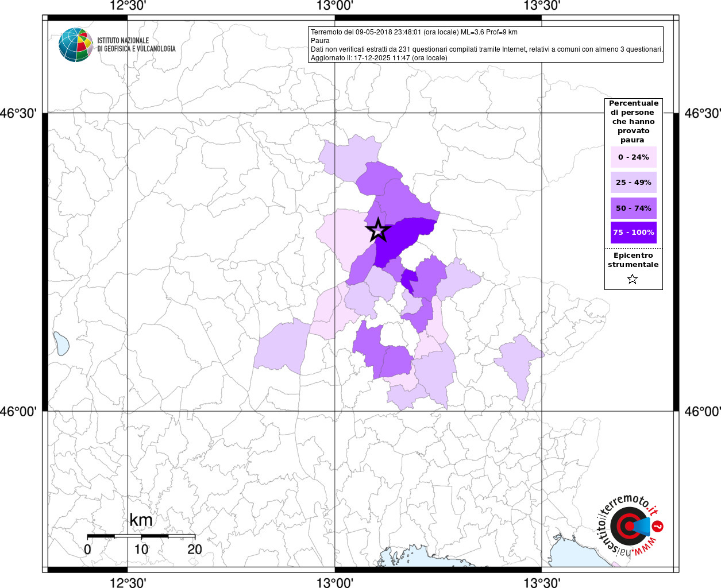Click the isolated light purple municipality in the east
721x588 pixels.
pyautogui.click(x=519, y=363)
